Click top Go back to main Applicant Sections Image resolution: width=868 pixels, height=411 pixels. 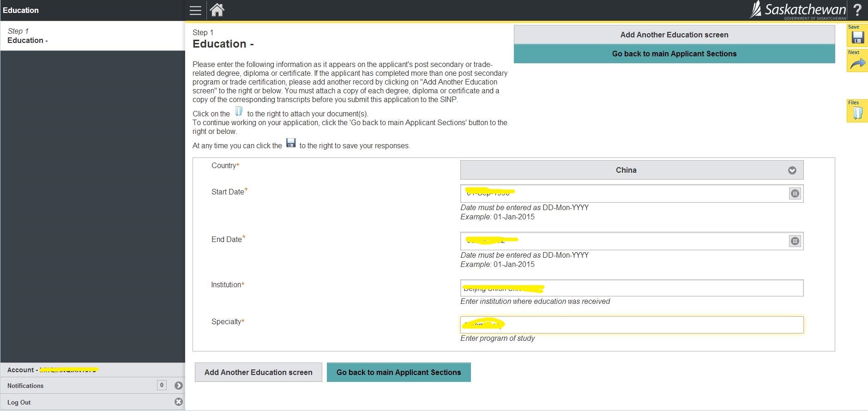point(674,54)
